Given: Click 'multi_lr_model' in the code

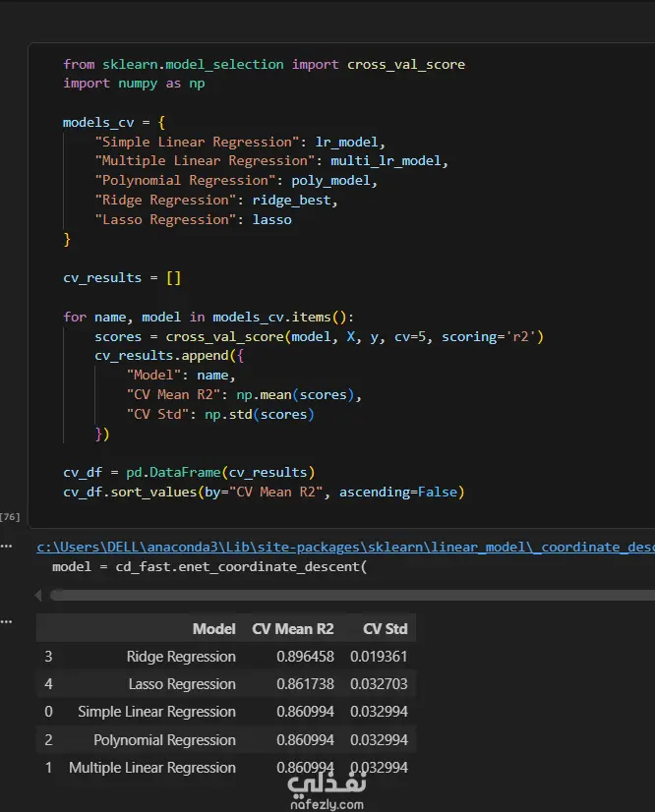Looking at the screenshot, I should [x=386, y=161].
